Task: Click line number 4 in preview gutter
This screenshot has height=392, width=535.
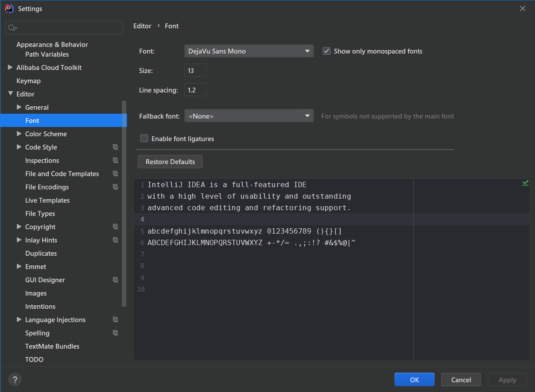Action: click(x=142, y=219)
